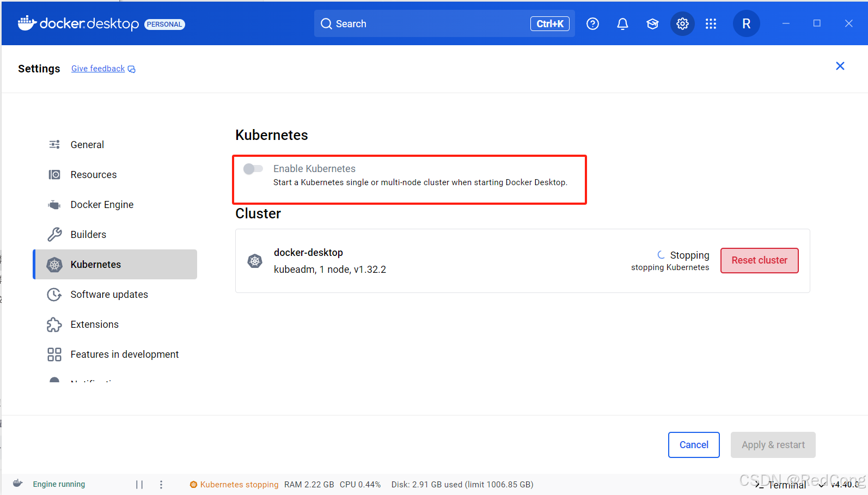This screenshot has height=495, width=868.
Task: Click RAM 2.22 GB status text
Action: 309,485
